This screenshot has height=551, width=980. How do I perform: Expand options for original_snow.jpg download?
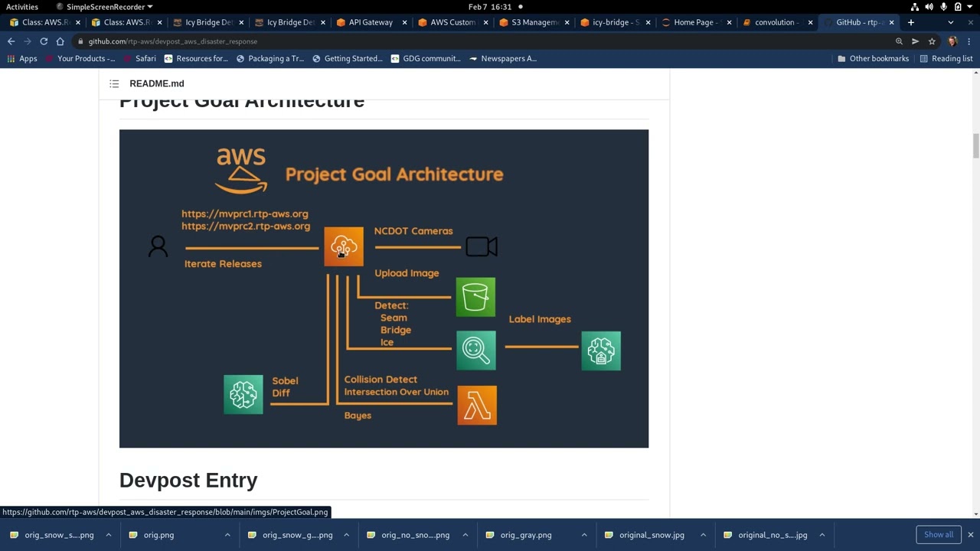pyautogui.click(x=703, y=535)
